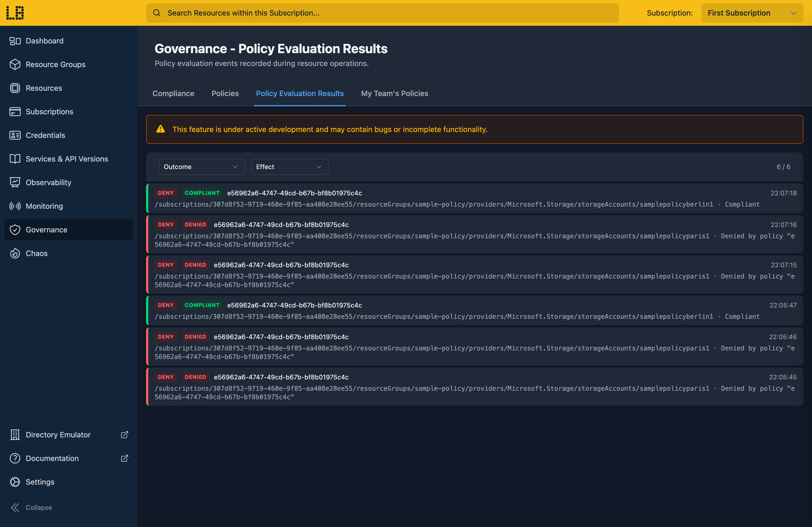Click the Resources chip icon
Screen dimensions: 812x527
(x=15, y=88)
